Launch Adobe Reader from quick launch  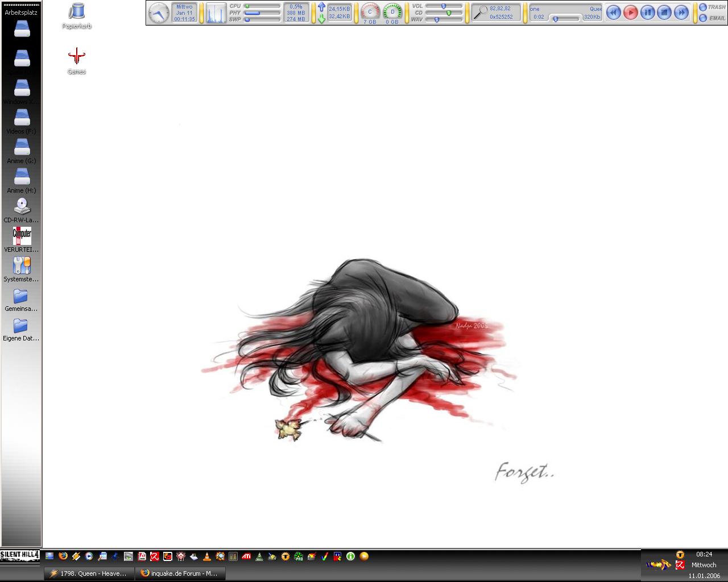[142, 556]
